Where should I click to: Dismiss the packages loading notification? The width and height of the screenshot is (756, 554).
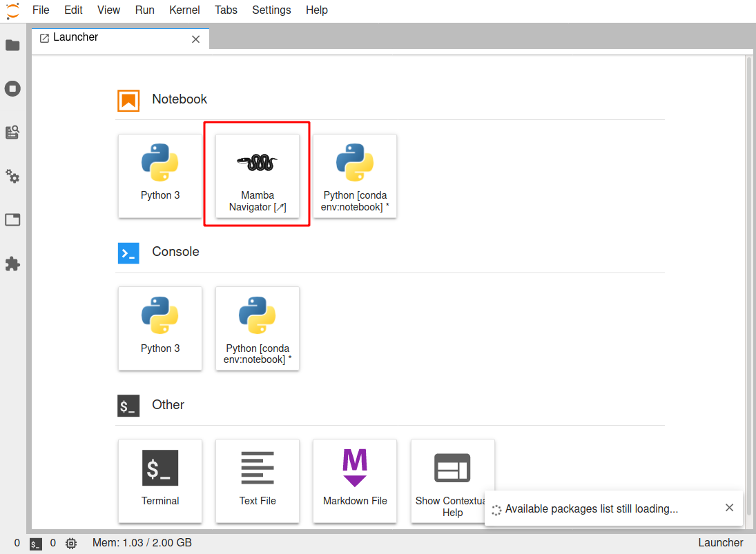[730, 508]
